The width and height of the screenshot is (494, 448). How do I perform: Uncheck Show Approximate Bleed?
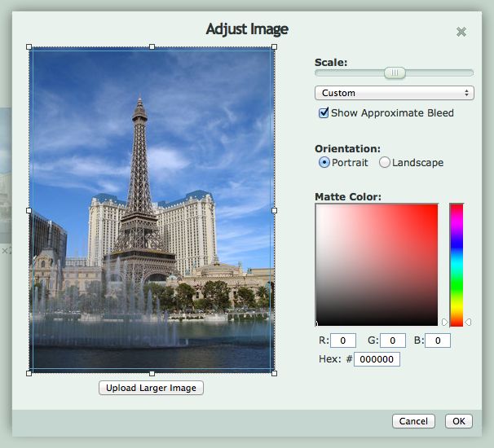(x=324, y=112)
